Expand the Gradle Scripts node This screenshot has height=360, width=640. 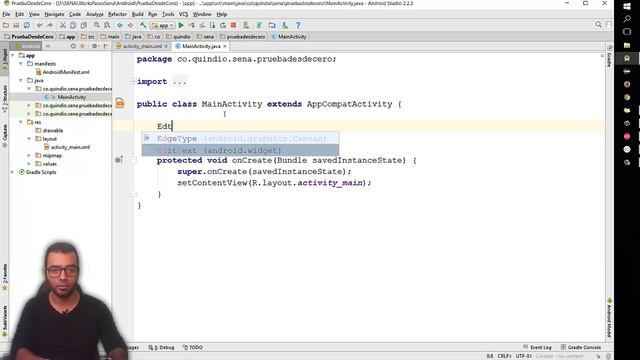13,172
